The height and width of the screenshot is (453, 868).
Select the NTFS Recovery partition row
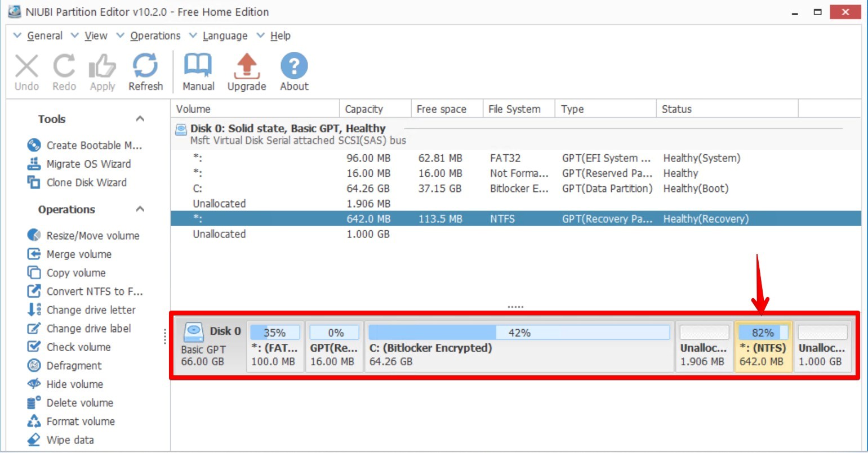click(x=516, y=219)
